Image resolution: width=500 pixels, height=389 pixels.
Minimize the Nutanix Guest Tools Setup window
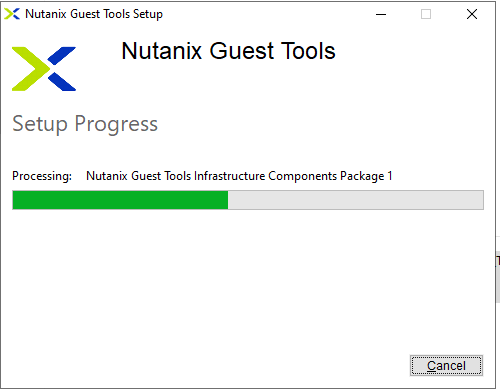(x=381, y=14)
